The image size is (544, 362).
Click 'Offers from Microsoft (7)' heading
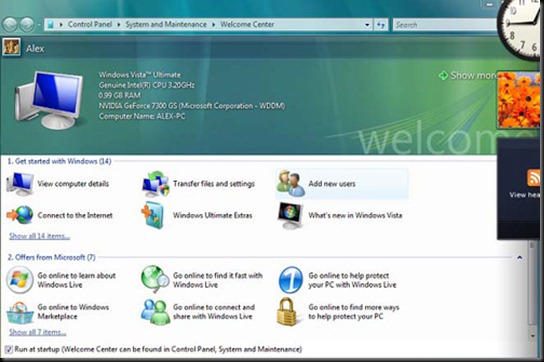click(x=51, y=257)
